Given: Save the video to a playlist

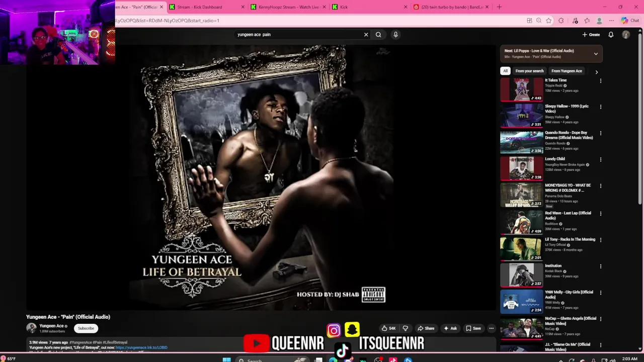Looking at the screenshot, I should coord(473,328).
